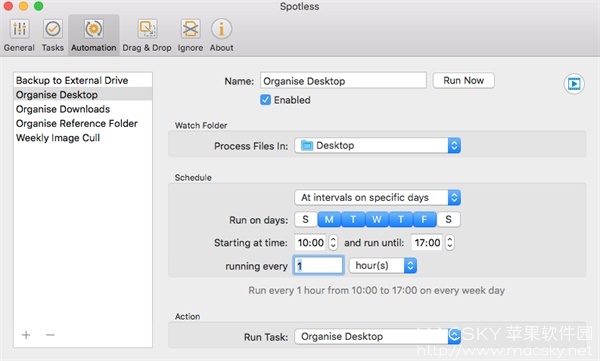
Task: Close the Spotless window
Action: pyautogui.click(x=8, y=6)
